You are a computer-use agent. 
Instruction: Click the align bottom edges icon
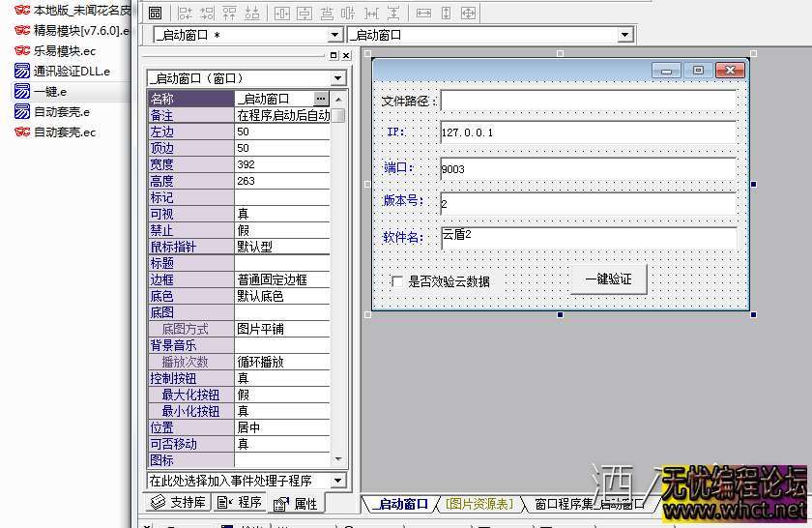[x=252, y=14]
